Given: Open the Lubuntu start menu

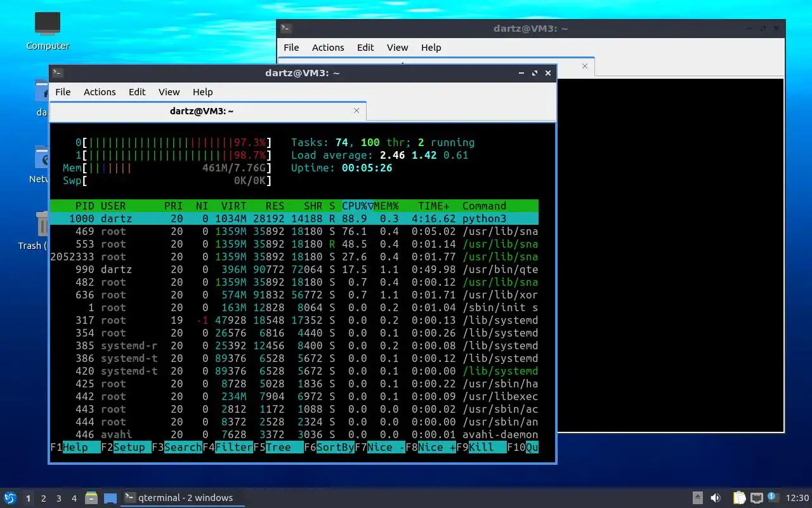Looking at the screenshot, I should coord(10,498).
